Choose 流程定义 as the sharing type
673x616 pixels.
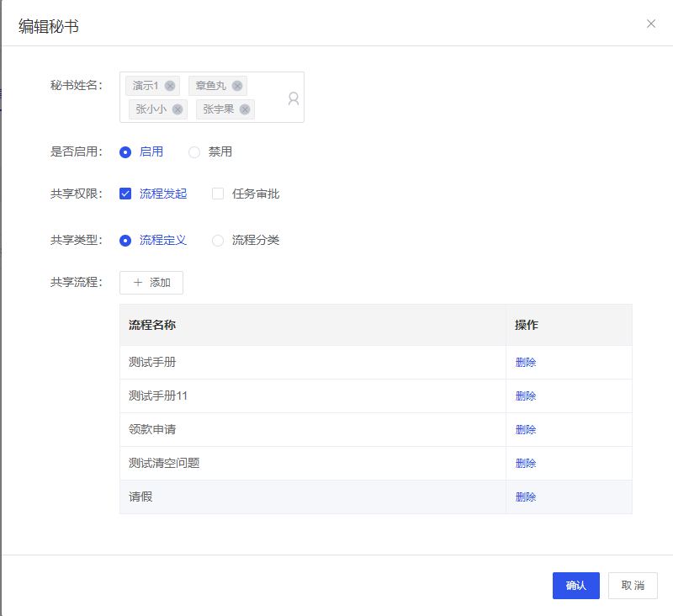coord(125,241)
